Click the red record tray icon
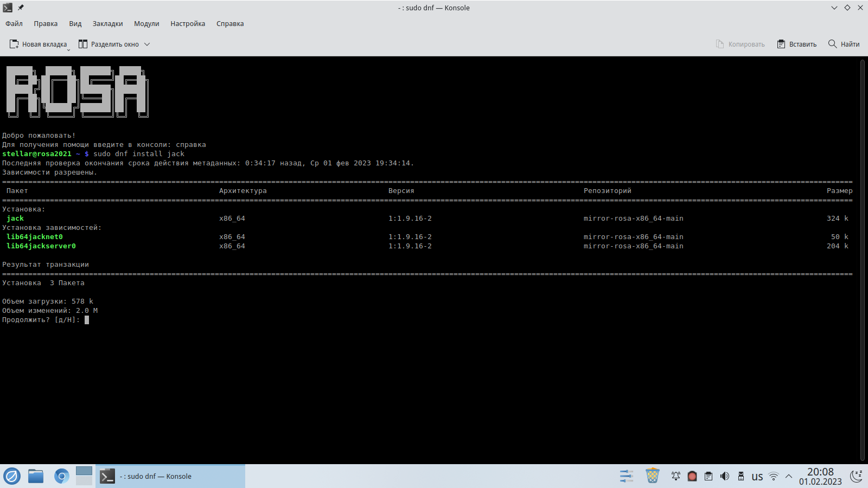 (692, 476)
